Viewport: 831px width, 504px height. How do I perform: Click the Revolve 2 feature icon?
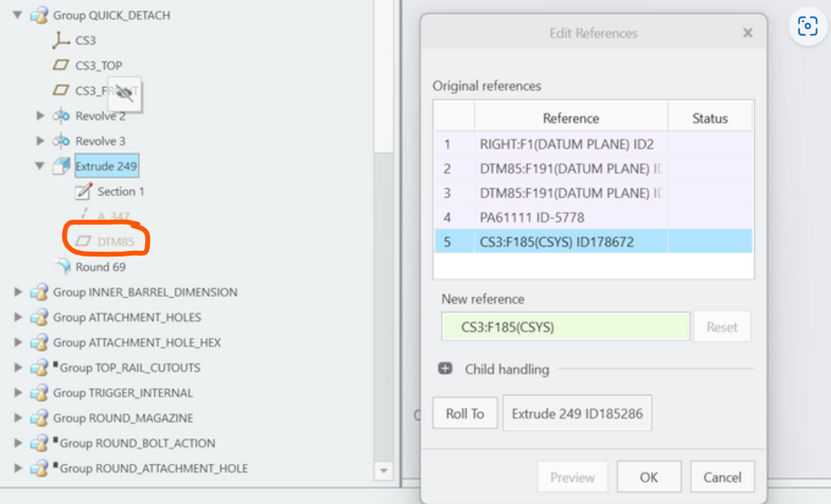click(x=59, y=116)
